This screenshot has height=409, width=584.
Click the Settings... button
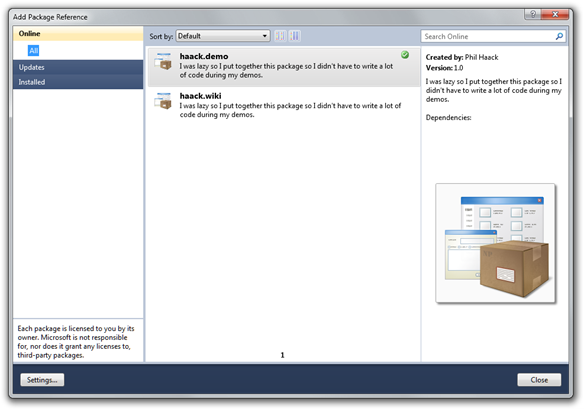click(42, 380)
